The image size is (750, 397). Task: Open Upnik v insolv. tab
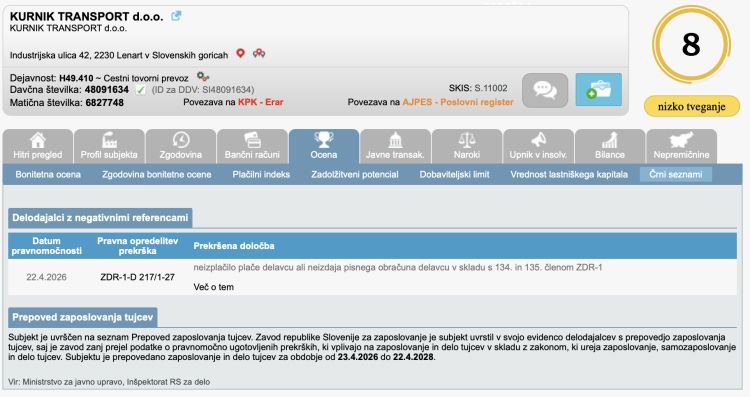[538, 146]
